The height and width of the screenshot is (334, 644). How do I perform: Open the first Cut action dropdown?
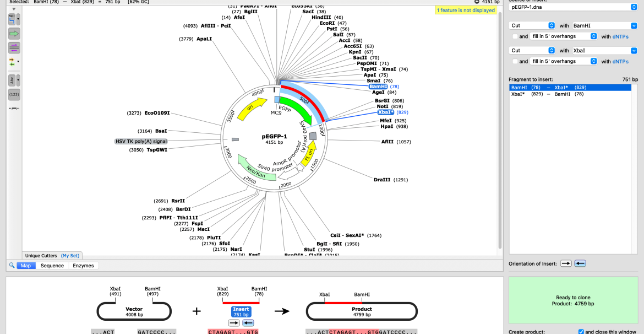[x=532, y=25]
